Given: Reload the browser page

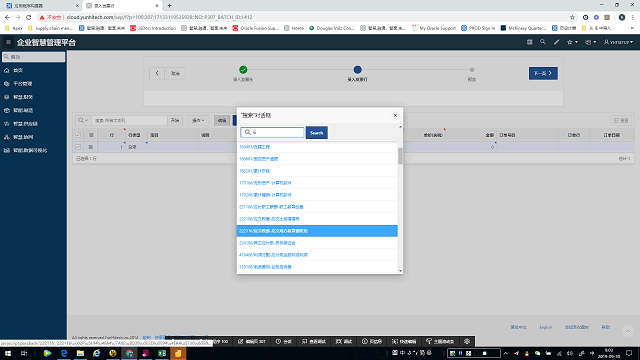Looking at the screenshot, I should (x=29, y=17).
